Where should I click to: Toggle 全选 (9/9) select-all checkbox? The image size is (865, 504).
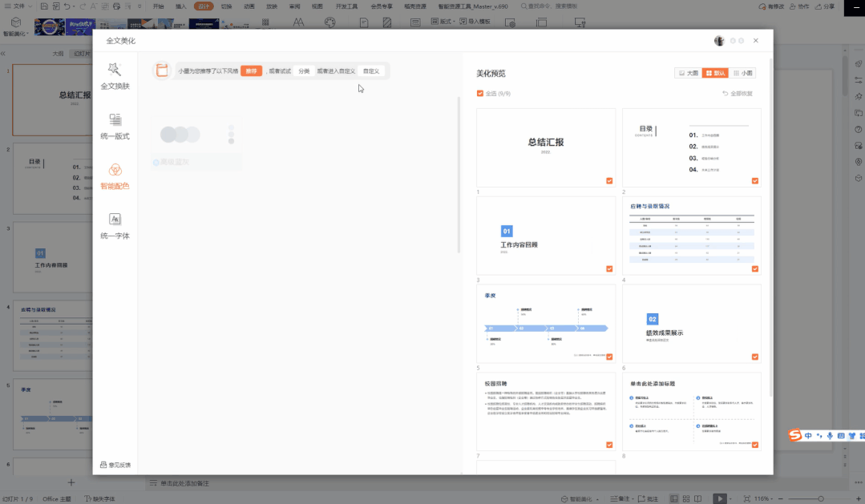tap(480, 94)
